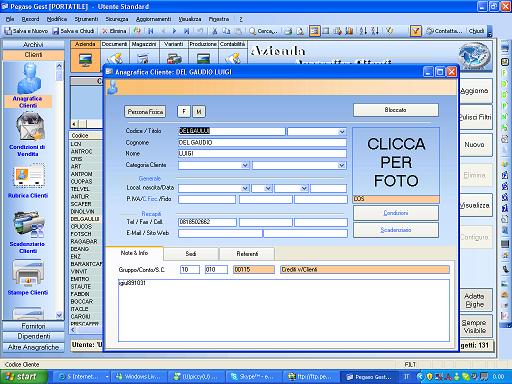
Task: Open the Strumenti menu
Action: click(86, 19)
